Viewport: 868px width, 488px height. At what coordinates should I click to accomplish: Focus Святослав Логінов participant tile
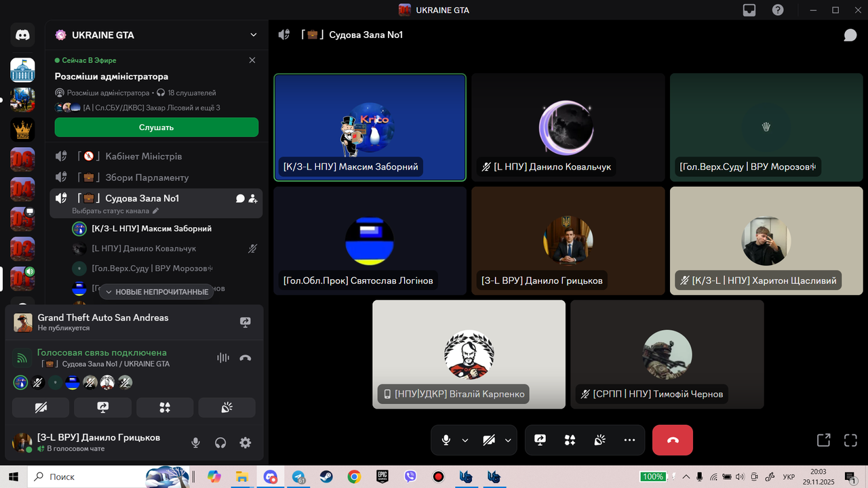tap(370, 241)
